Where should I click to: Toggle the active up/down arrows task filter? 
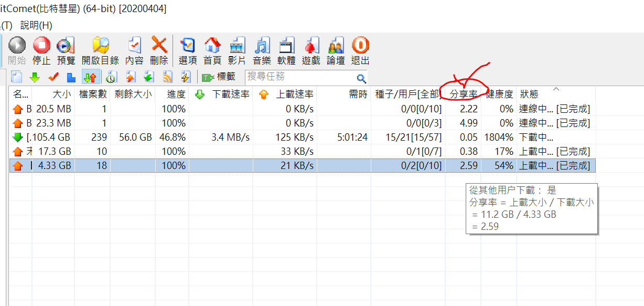click(90, 77)
